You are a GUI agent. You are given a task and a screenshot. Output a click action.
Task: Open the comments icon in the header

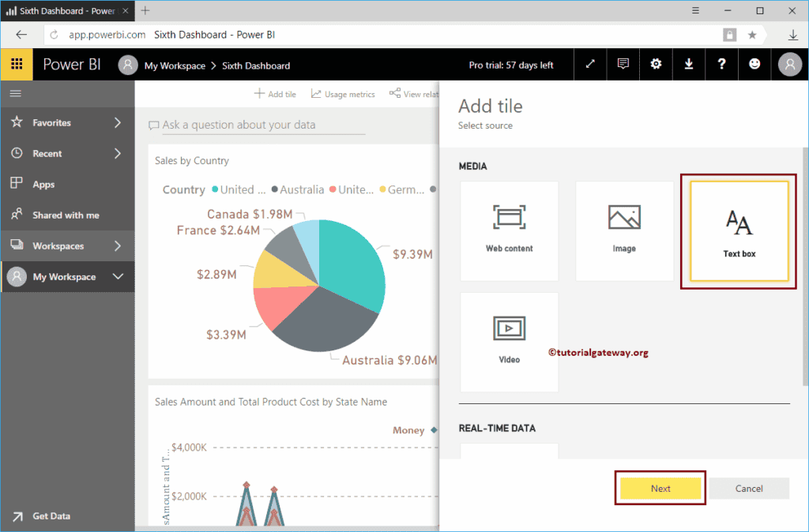click(x=623, y=64)
